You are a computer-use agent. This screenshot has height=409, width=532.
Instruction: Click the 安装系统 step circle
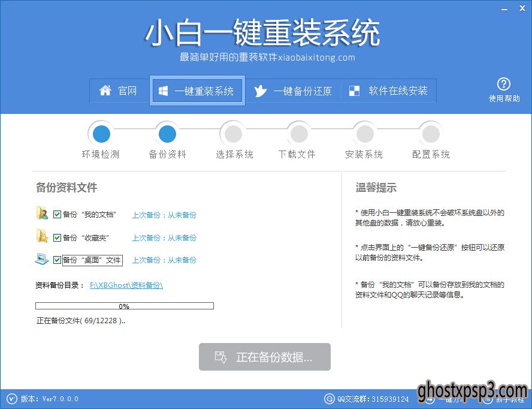(x=365, y=134)
